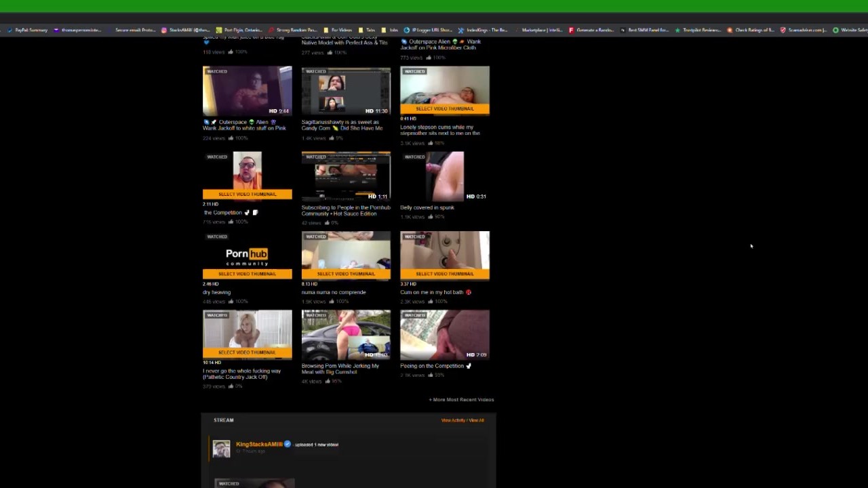Click the user avatar in the Stream section
Viewport: 868px width, 488px height.
[221, 449]
